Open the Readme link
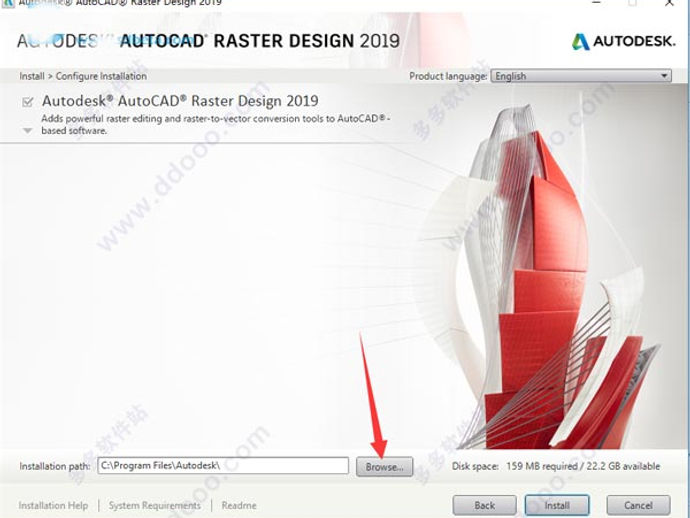The width and height of the screenshot is (690, 518). point(239,506)
